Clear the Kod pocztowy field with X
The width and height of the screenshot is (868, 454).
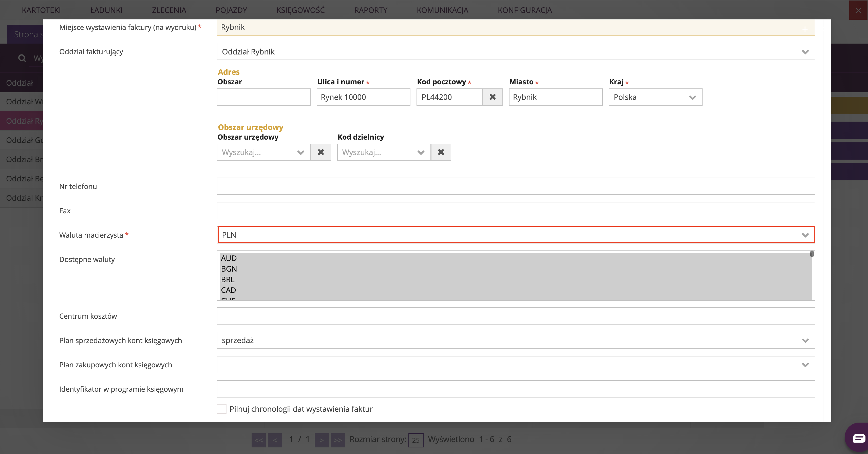point(492,97)
